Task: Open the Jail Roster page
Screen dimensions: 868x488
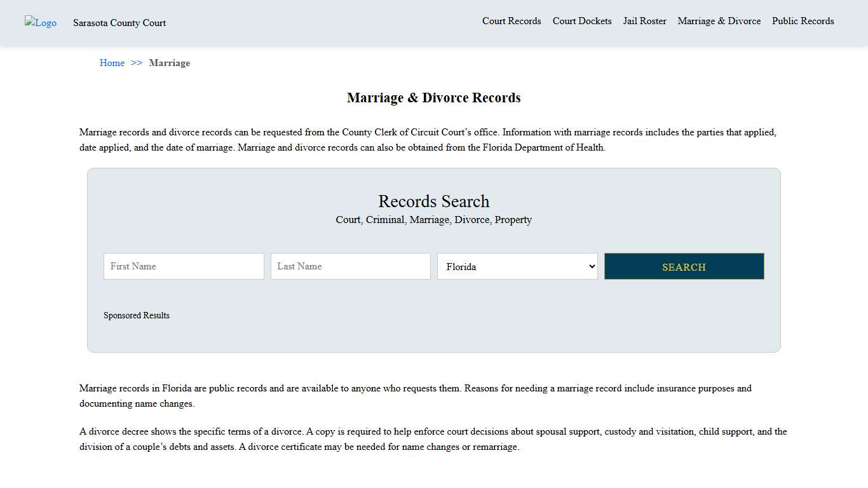Action: [644, 21]
